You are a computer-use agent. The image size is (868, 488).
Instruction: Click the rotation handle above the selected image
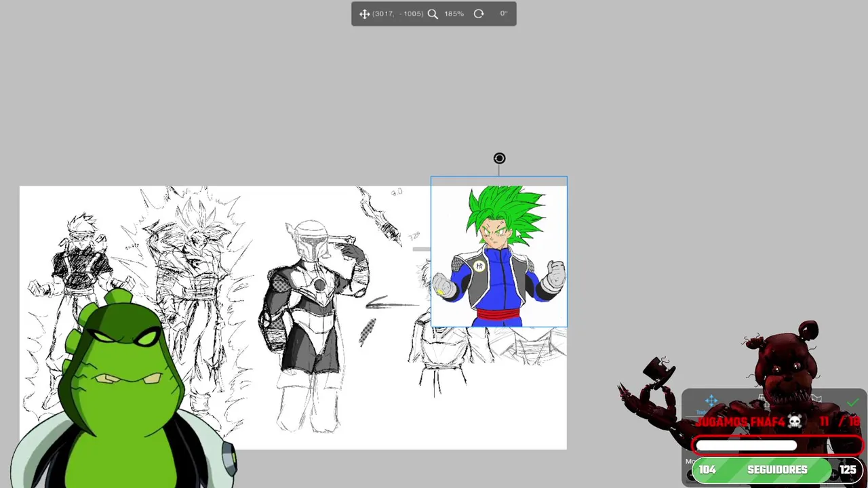[x=499, y=158]
